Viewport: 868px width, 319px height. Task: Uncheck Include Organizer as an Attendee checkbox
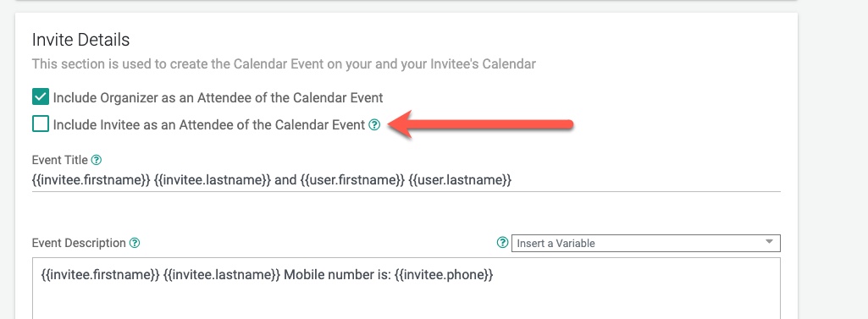click(x=41, y=97)
